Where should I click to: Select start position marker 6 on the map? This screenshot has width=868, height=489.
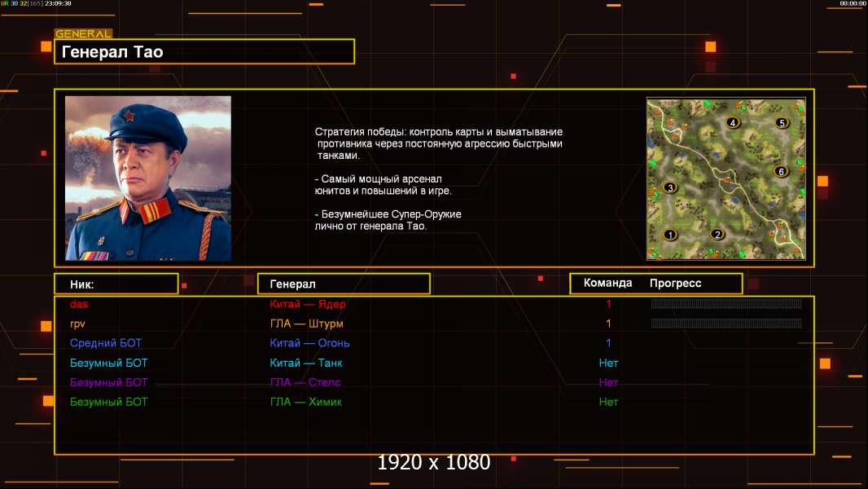[781, 172]
